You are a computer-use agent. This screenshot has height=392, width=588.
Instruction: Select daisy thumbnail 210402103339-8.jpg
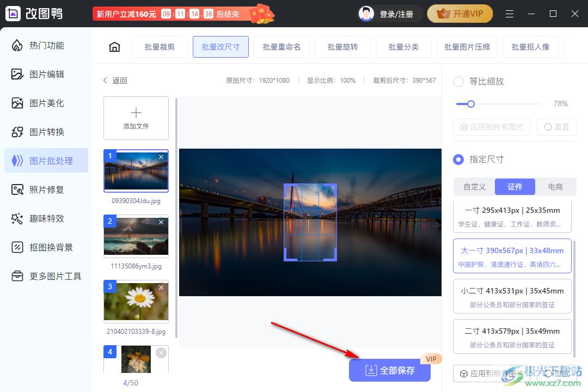tap(136, 301)
